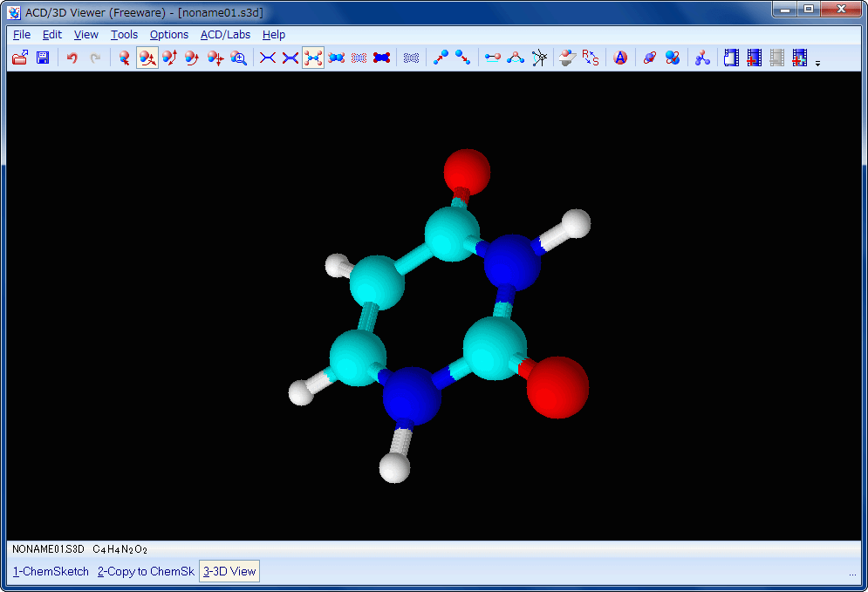Image resolution: width=868 pixels, height=592 pixels.
Task: Click the Mirror structure icon
Action: tap(567, 58)
